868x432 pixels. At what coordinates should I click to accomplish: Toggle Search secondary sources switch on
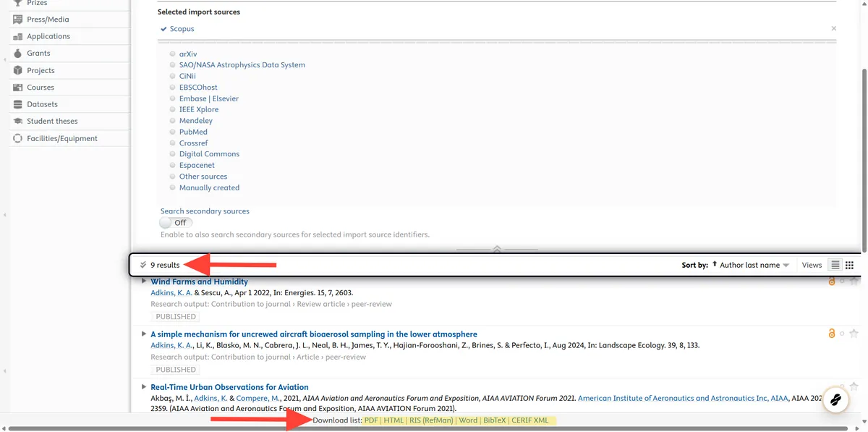176,223
